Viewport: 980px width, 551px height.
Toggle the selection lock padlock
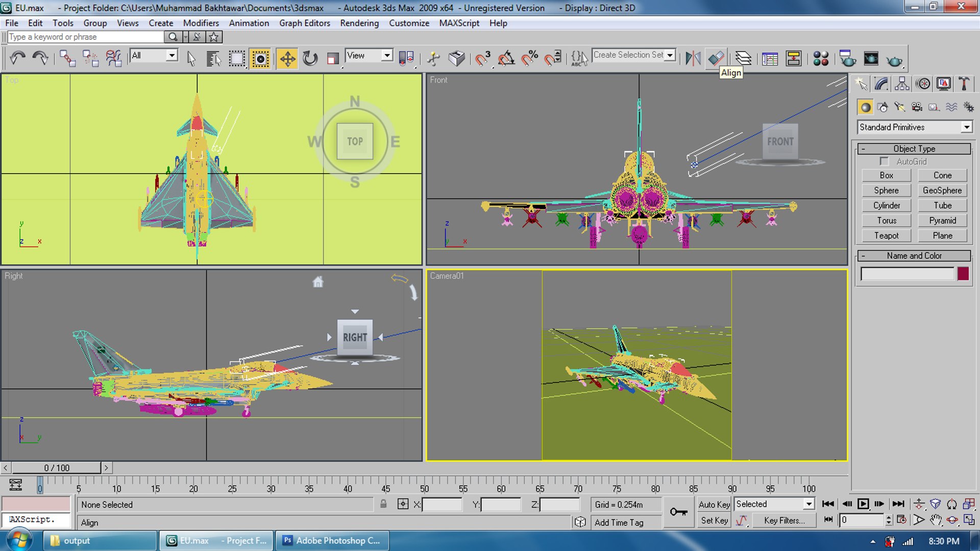[x=383, y=504]
